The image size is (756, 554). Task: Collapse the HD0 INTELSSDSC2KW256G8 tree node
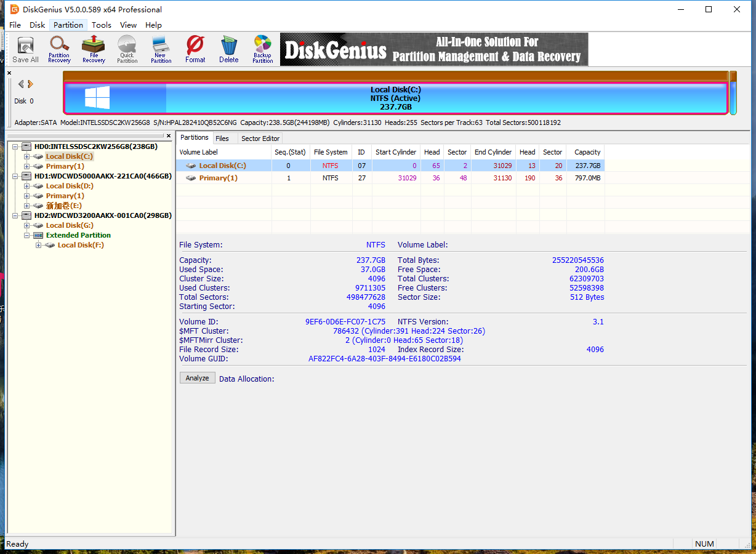click(15, 147)
